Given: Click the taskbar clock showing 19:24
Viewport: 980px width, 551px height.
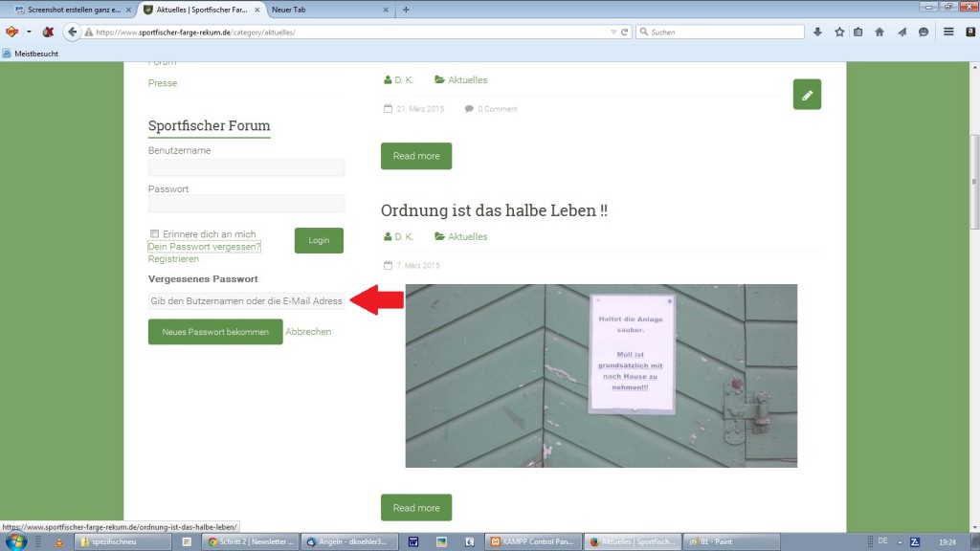Looking at the screenshot, I should tap(947, 541).
